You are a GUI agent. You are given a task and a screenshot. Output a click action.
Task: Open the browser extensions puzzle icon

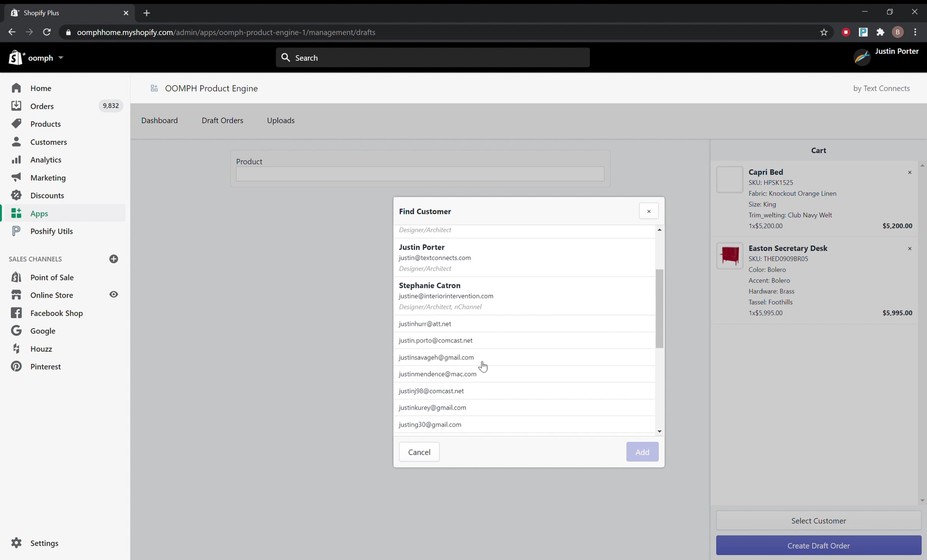click(x=880, y=32)
